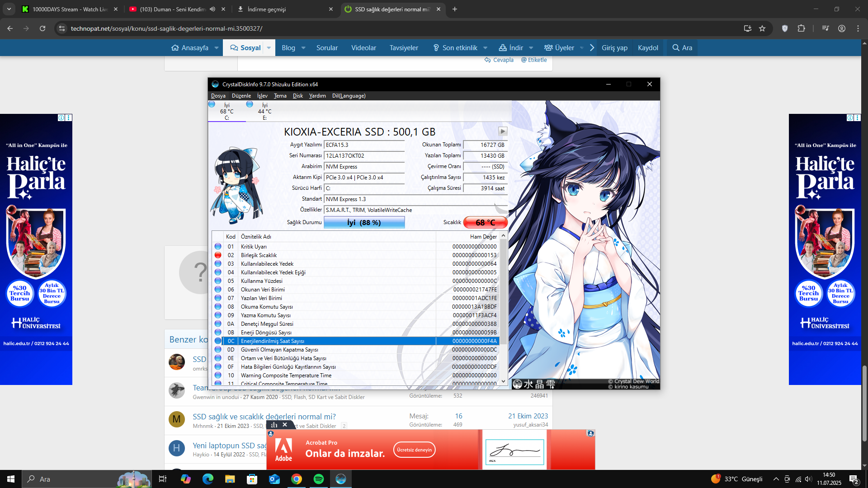
Task: Select the E: disk tab at 44 °C
Action: pos(264,111)
